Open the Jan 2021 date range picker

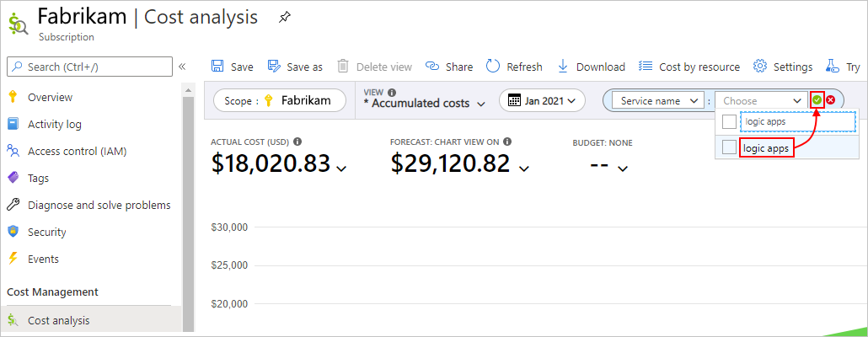(x=542, y=100)
